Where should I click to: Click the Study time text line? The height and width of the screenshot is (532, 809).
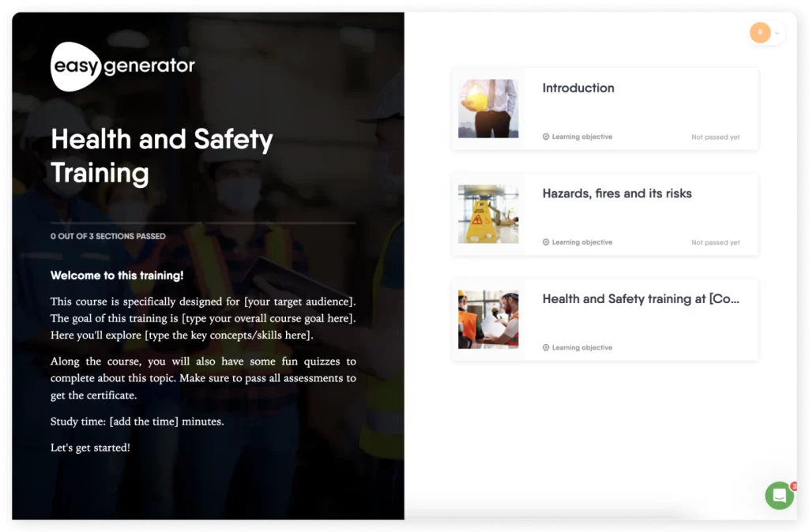click(137, 421)
